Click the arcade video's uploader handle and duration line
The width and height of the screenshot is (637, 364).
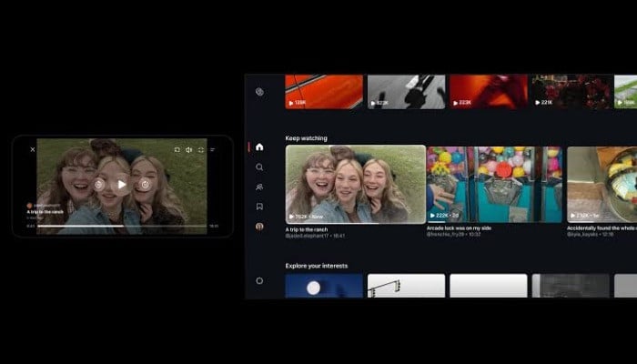pyautogui.click(x=453, y=235)
